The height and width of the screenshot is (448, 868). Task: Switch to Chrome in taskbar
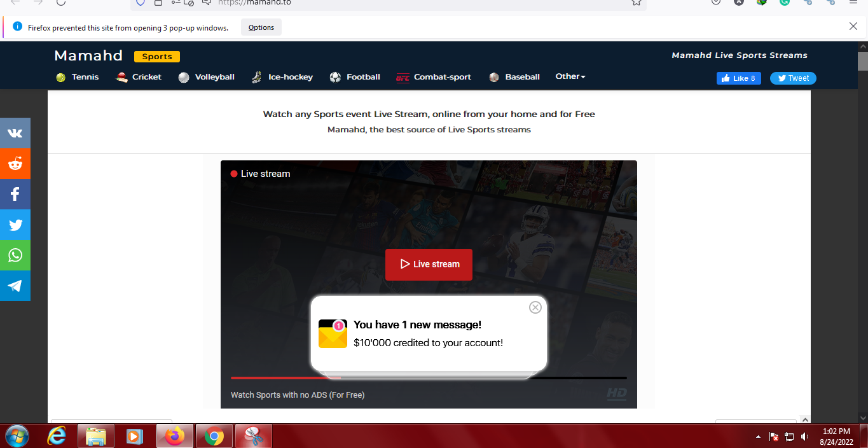coord(214,436)
